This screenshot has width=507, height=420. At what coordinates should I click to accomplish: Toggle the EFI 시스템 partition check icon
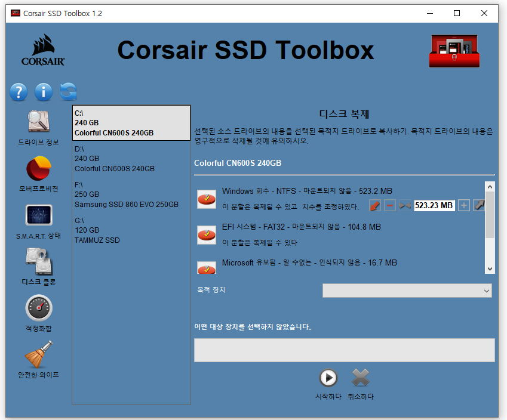(207, 235)
